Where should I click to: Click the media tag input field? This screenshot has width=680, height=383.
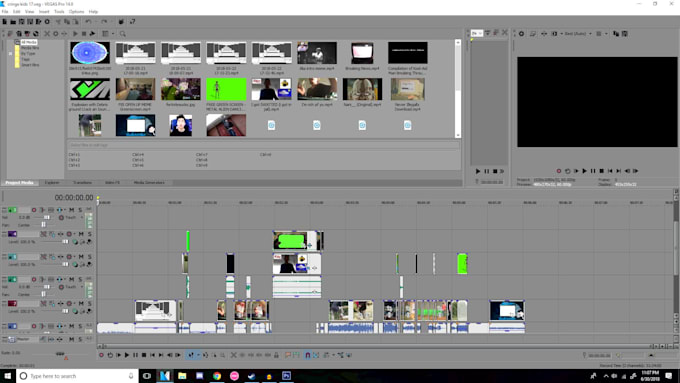tap(263, 145)
